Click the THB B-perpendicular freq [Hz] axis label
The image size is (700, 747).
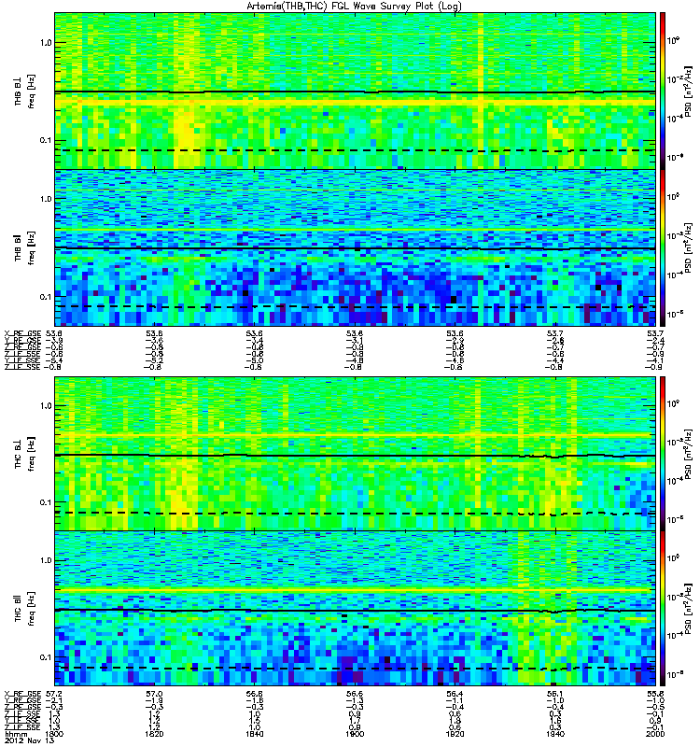point(32,91)
